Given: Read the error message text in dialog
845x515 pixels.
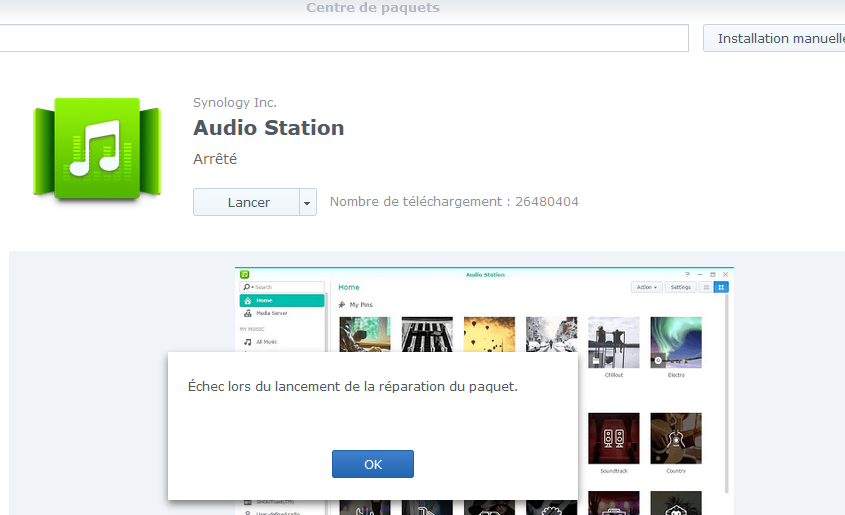Looking at the screenshot, I should [x=352, y=386].
